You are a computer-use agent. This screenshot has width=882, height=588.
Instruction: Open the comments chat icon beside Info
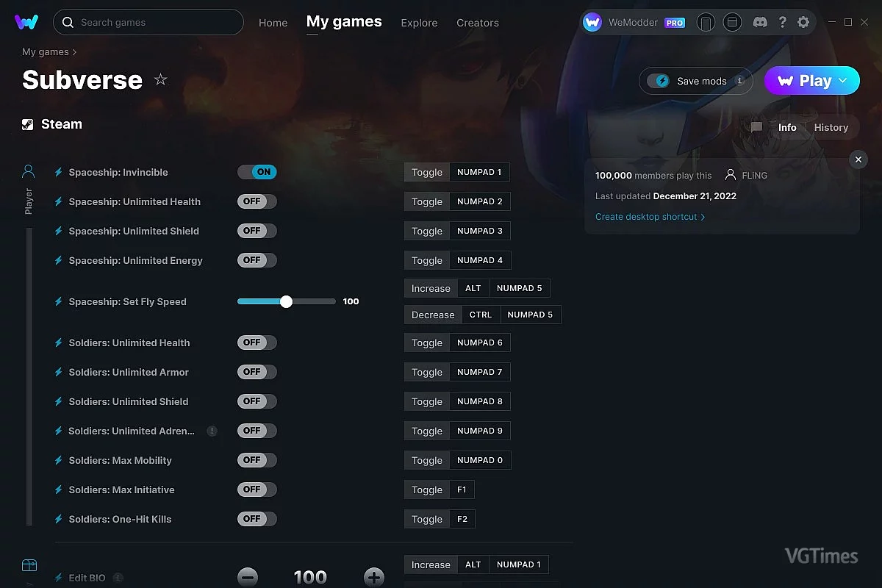click(x=756, y=127)
